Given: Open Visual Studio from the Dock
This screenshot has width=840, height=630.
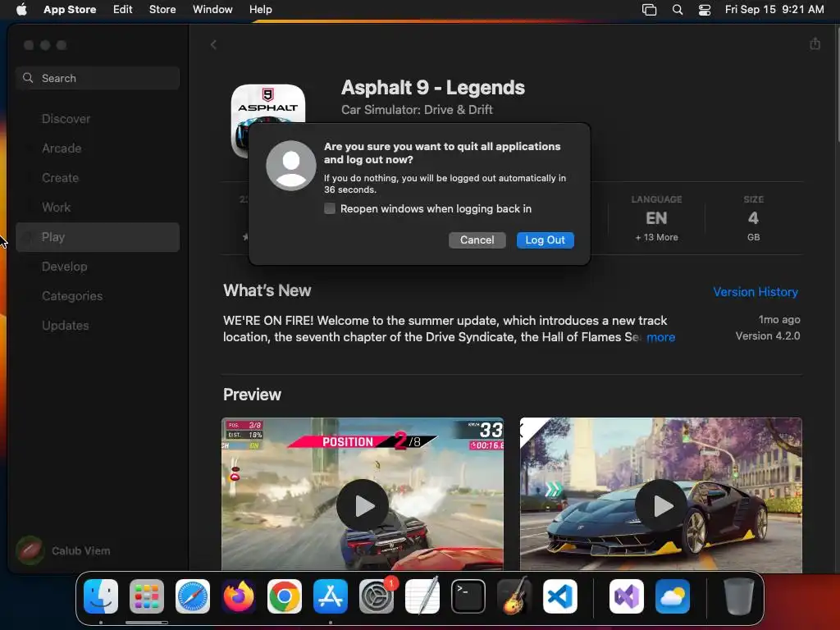Looking at the screenshot, I should pos(626,596).
